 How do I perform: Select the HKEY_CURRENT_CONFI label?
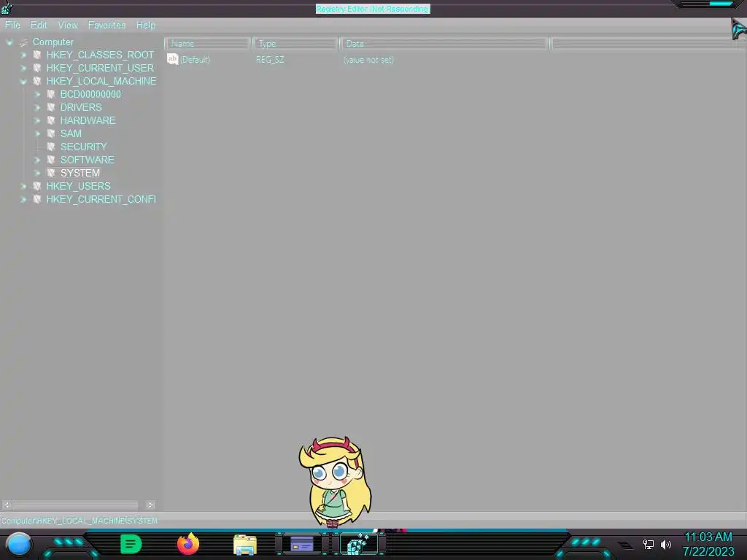click(101, 199)
